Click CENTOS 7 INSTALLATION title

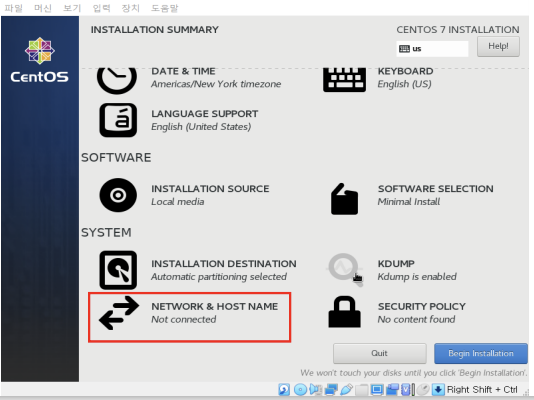pos(458,30)
